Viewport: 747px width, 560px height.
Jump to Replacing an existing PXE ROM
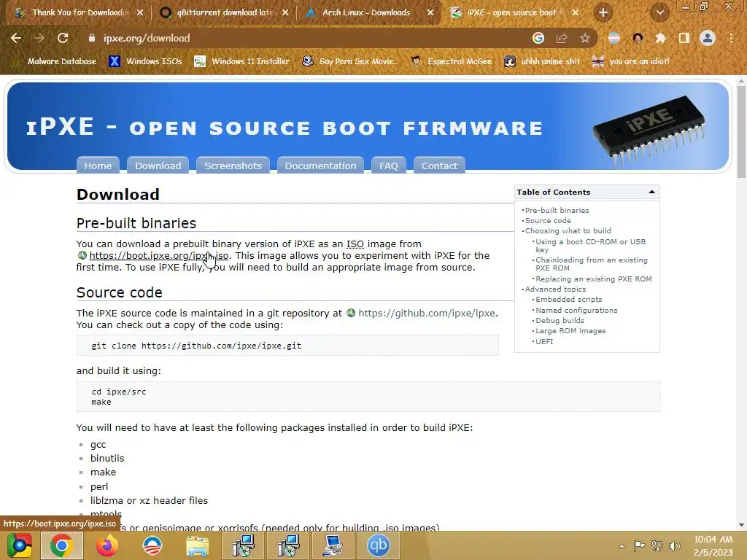coord(594,279)
